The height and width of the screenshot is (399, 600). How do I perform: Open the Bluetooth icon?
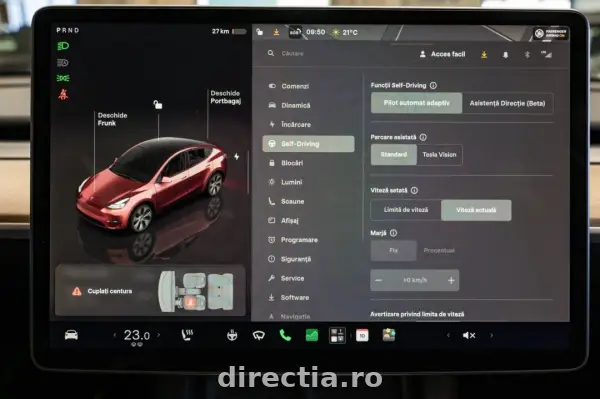tap(527, 55)
